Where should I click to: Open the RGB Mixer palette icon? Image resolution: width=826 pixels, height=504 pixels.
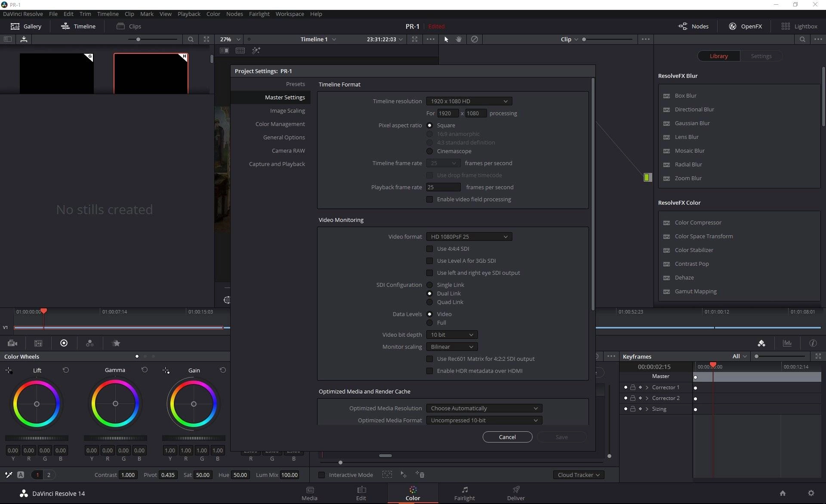(90, 343)
